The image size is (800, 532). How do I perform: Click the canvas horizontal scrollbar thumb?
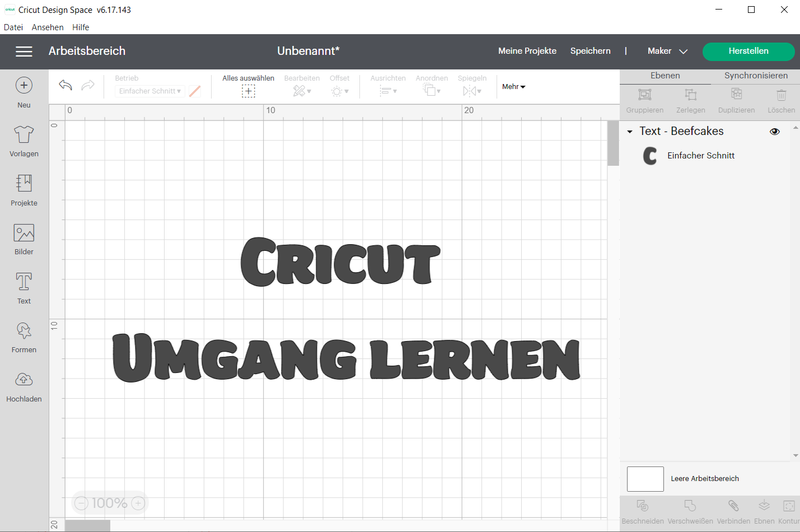87,525
